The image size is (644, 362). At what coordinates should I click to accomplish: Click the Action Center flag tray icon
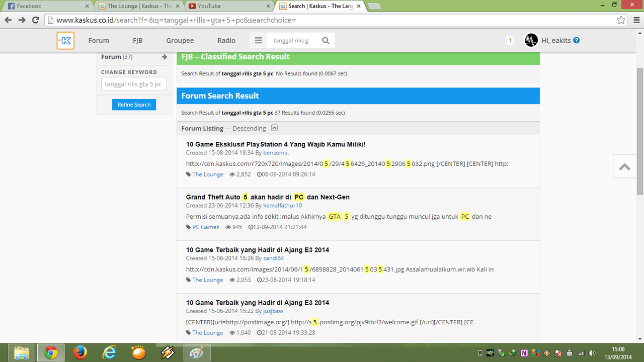tap(558, 353)
